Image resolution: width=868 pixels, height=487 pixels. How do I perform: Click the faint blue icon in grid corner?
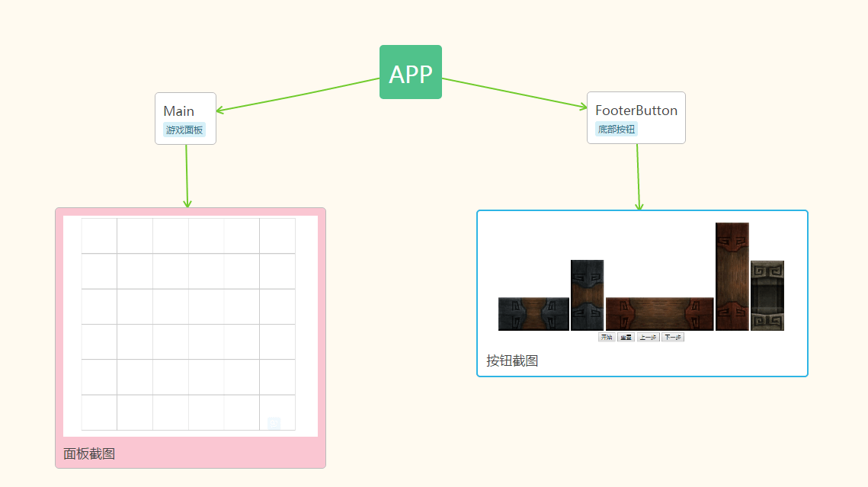point(274,423)
